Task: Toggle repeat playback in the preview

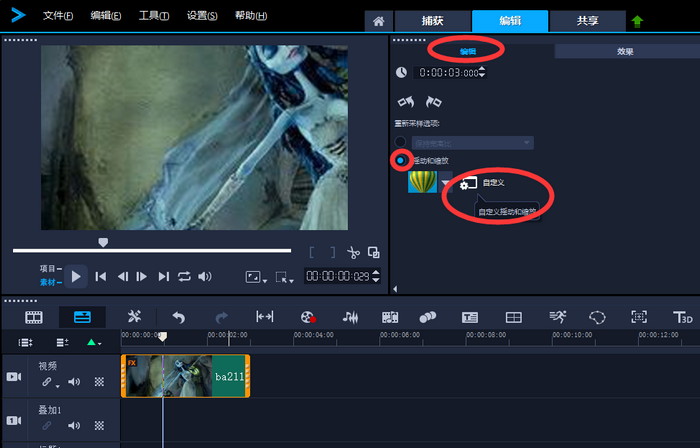Action: tap(184, 276)
